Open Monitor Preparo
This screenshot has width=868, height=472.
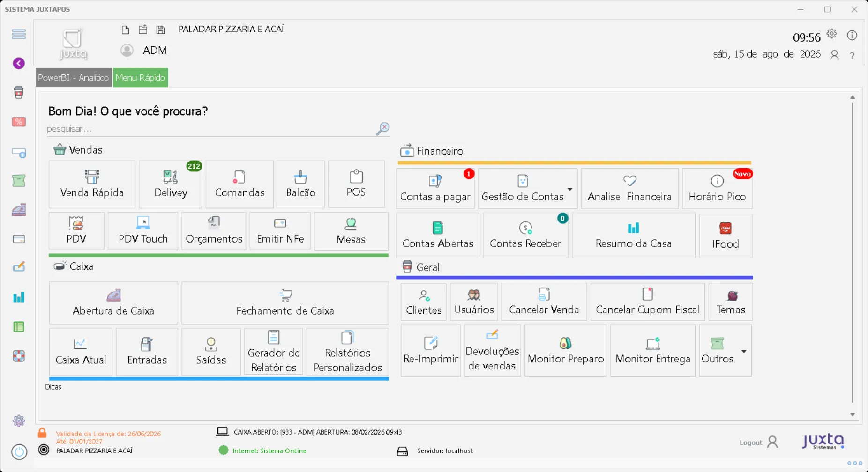pyautogui.click(x=565, y=351)
